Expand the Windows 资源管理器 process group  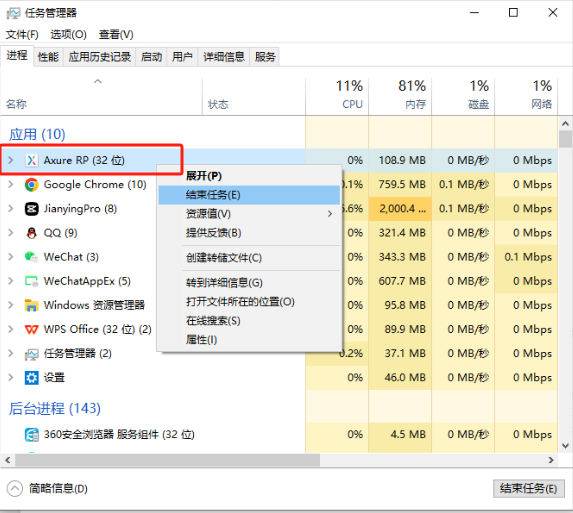coord(11,305)
